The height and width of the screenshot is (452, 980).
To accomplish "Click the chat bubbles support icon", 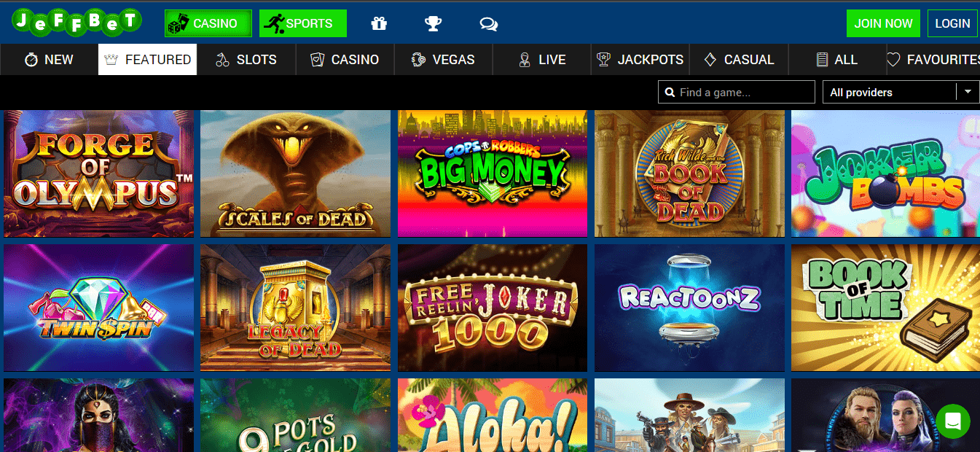I will coord(488,24).
